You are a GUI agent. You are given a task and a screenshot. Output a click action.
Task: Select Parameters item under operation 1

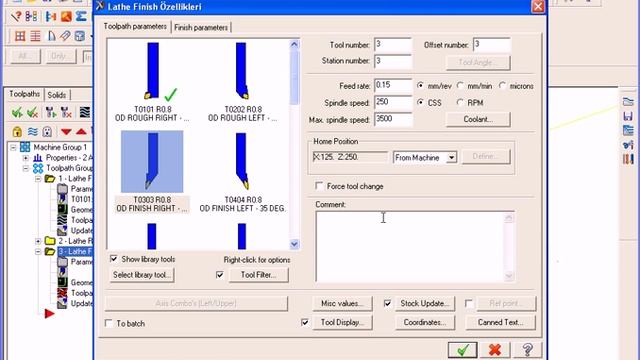click(75, 189)
